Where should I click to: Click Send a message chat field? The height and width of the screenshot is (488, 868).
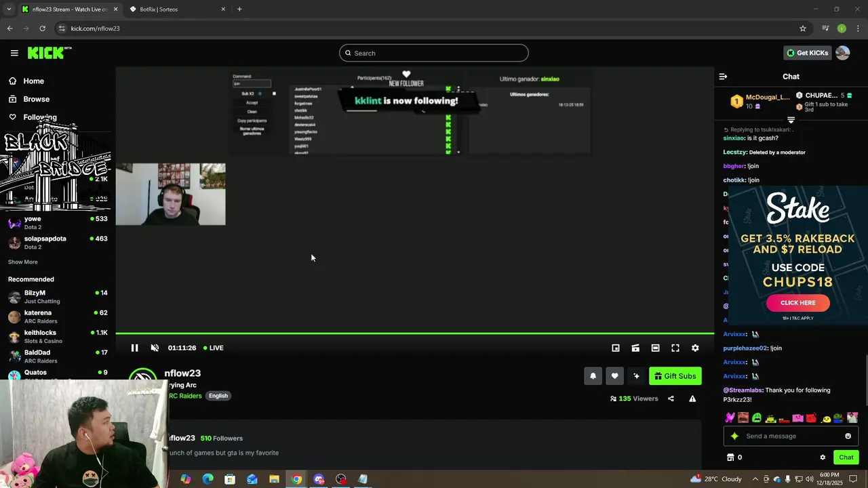pyautogui.click(x=791, y=436)
